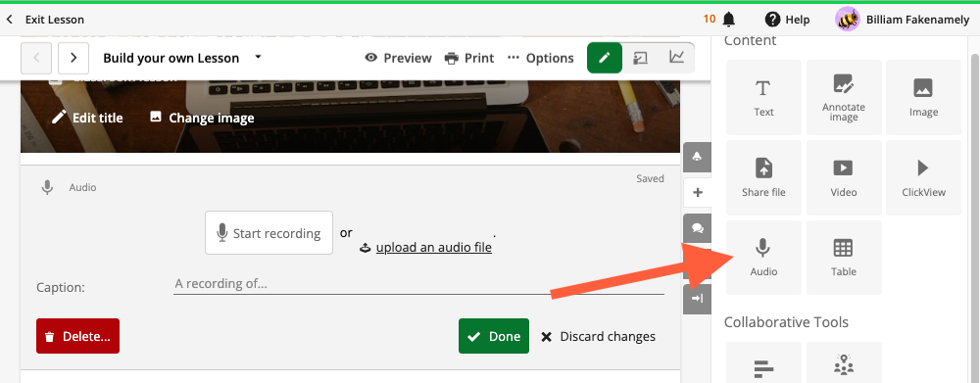Viewport: 980px width, 383px height.
Task: Open the insights line chart view
Action: tap(676, 58)
